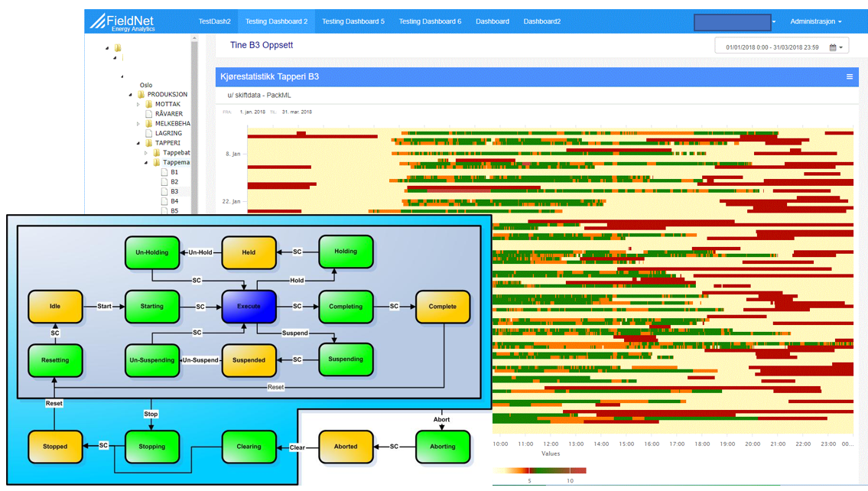Select B4 in the tree
Viewport: 868px width, 491px height.
point(174,201)
